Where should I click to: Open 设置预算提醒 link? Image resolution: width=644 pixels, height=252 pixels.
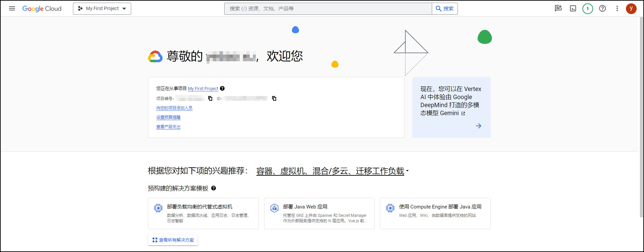(168, 117)
